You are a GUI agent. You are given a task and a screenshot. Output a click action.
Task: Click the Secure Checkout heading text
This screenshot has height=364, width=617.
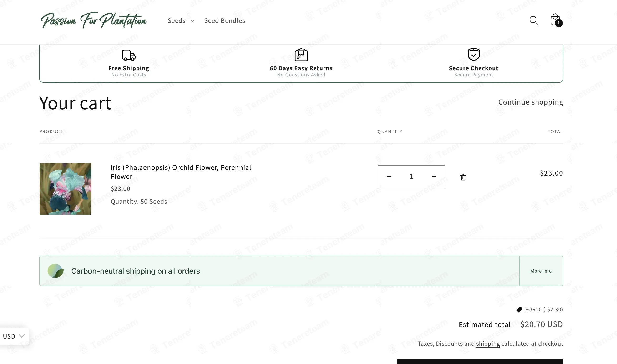pos(474,68)
